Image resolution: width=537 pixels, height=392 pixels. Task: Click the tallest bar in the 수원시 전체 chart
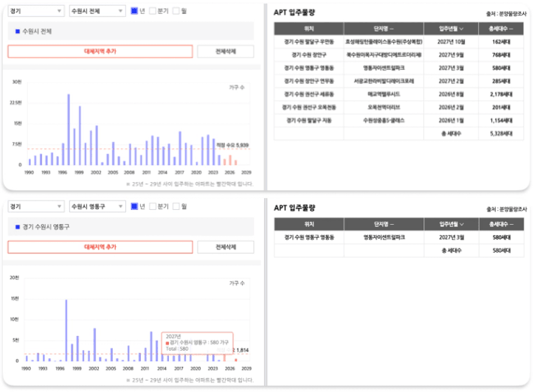(x=69, y=130)
